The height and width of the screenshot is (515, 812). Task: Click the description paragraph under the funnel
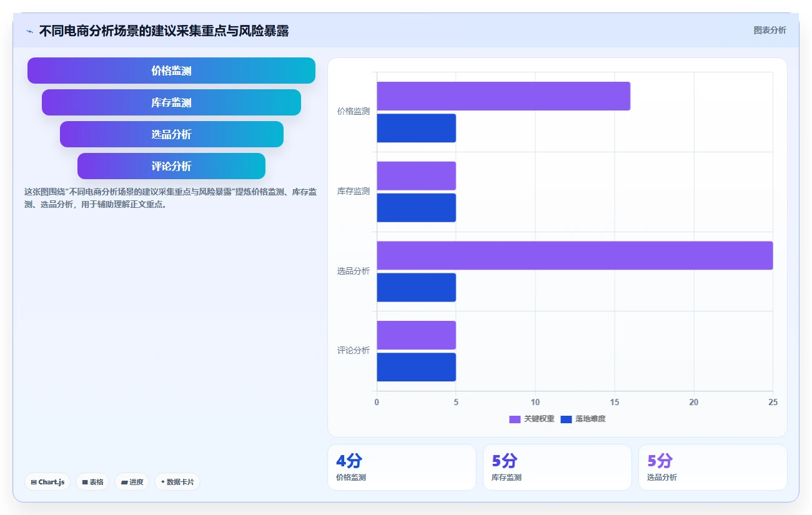(x=171, y=198)
